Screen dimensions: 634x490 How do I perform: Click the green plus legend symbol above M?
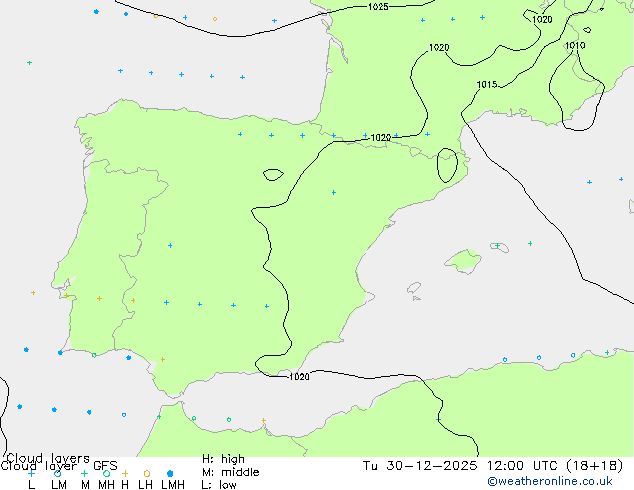tap(84, 473)
